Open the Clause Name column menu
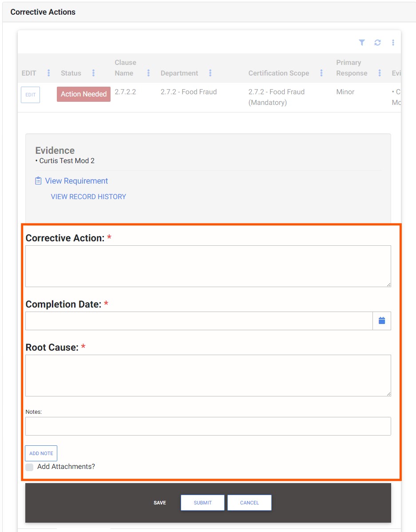The image size is (416, 532). click(x=148, y=73)
